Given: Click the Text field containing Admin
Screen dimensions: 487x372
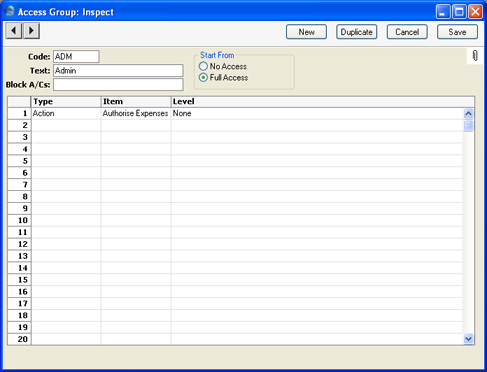Looking at the screenshot, I should point(118,71).
